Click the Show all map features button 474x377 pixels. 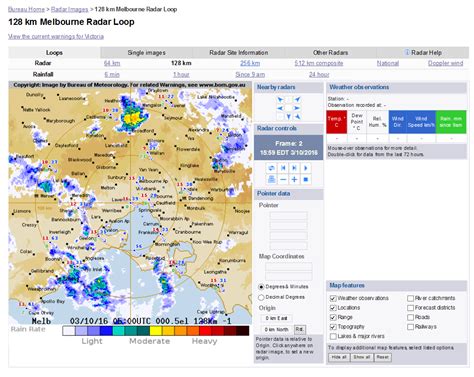(x=362, y=357)
